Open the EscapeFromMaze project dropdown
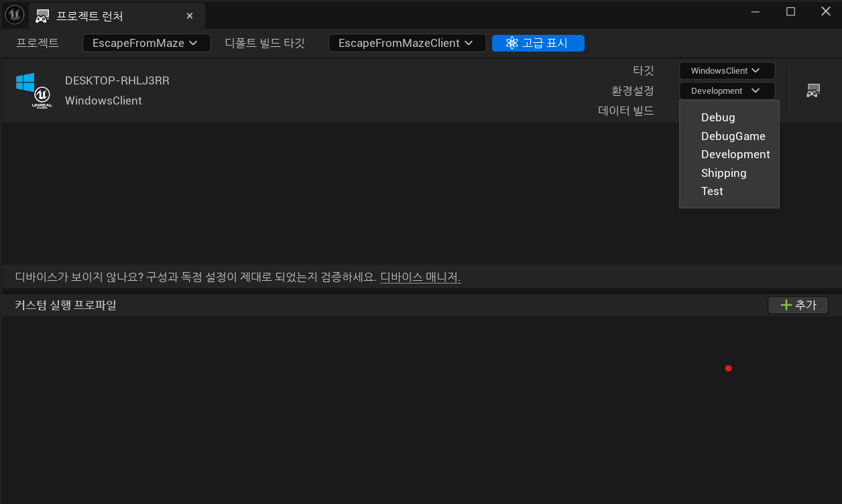 [x=146, y=43]
